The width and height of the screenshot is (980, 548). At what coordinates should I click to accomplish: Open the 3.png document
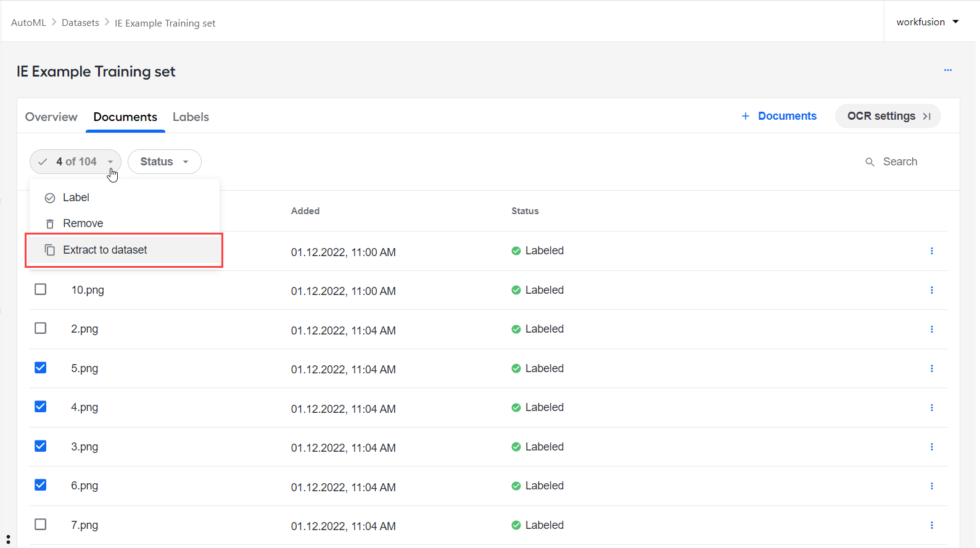point(84,447)
